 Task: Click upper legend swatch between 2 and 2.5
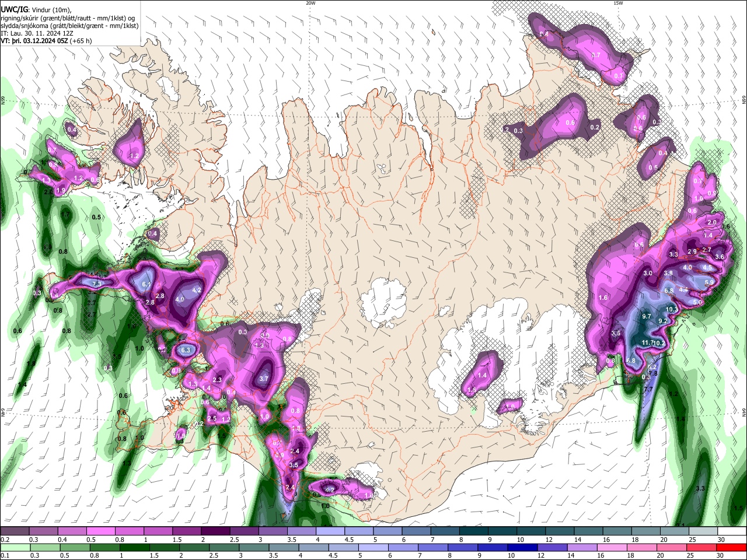(x=215, y=531)
